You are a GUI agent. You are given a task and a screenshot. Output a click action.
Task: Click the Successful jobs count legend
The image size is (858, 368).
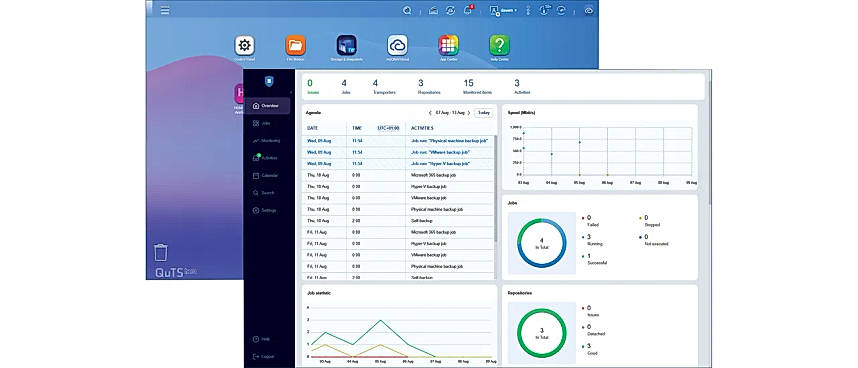(595, 259)
